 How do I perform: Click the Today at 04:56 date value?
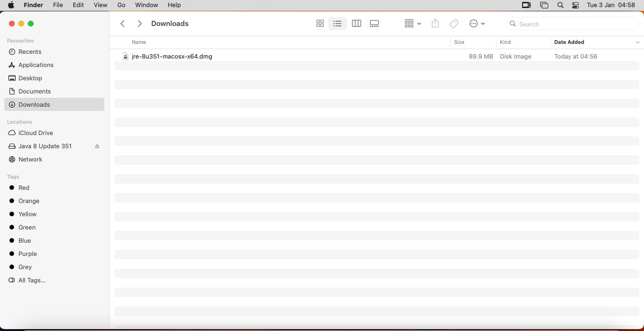575,56
